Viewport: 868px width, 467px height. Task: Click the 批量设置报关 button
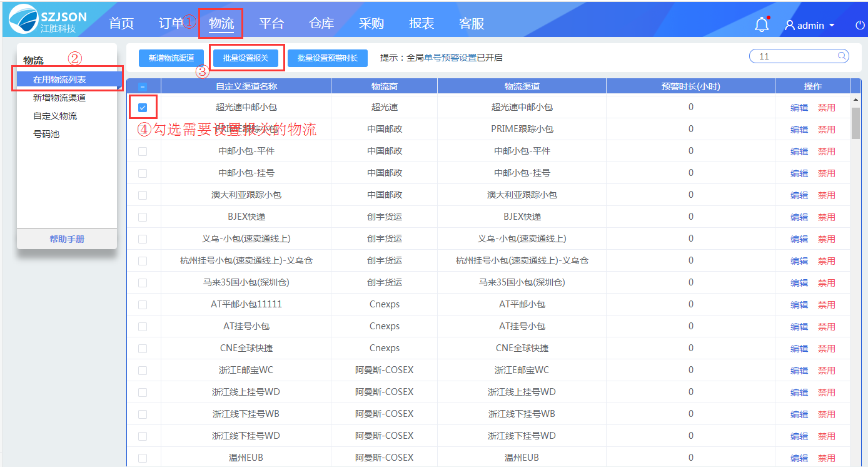[246, 58]
